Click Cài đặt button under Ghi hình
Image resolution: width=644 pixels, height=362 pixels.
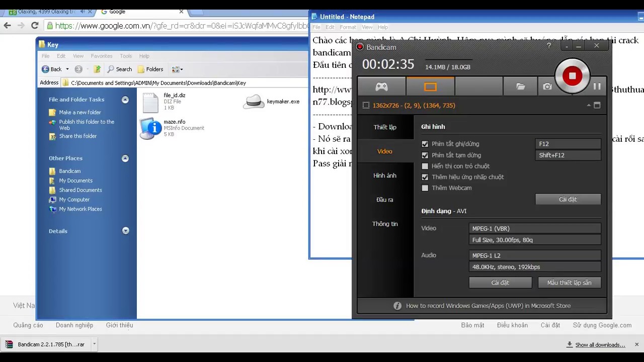568,199
